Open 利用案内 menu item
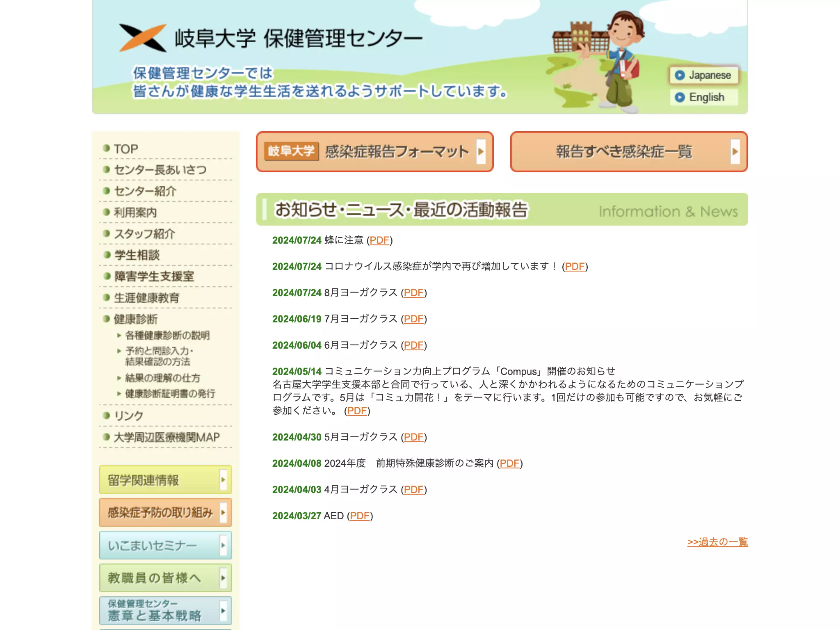 tap(135, 212)
